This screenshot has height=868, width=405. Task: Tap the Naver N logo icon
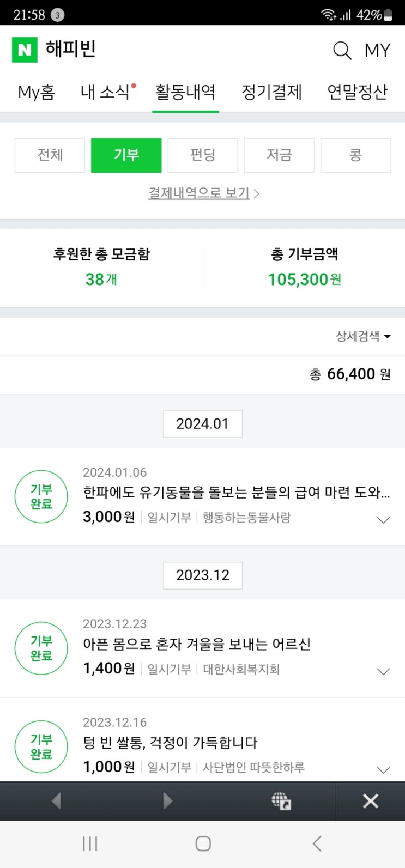pos(25,50)
